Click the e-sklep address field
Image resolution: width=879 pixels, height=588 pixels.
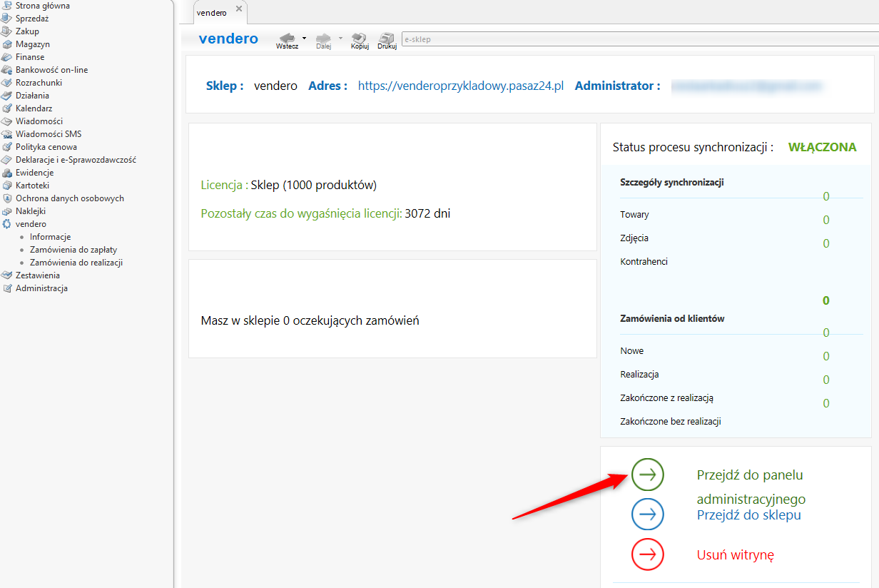tap(639, 39)
